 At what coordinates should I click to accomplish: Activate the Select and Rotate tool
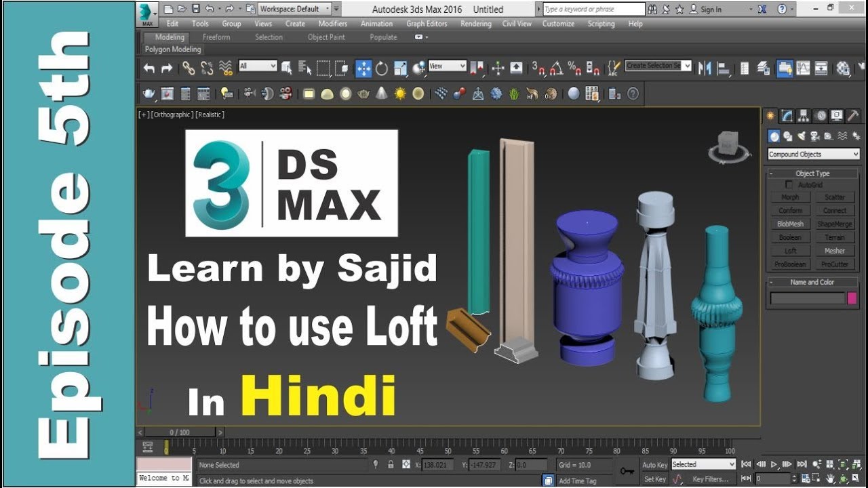click(x=382, y=68)
